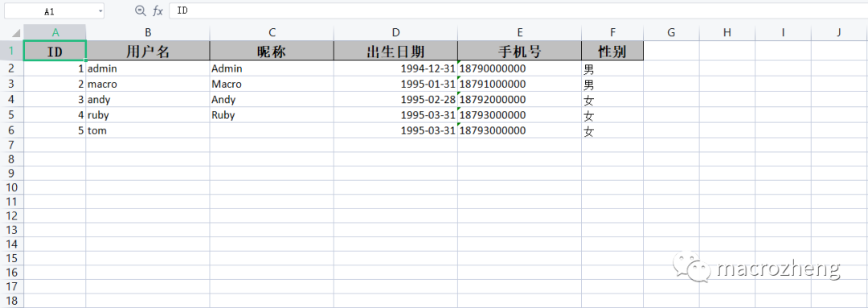The height and width of the screenshot is (308, 868).
Task: Select tom's gender cell 女
Action: tap(612, 131)
